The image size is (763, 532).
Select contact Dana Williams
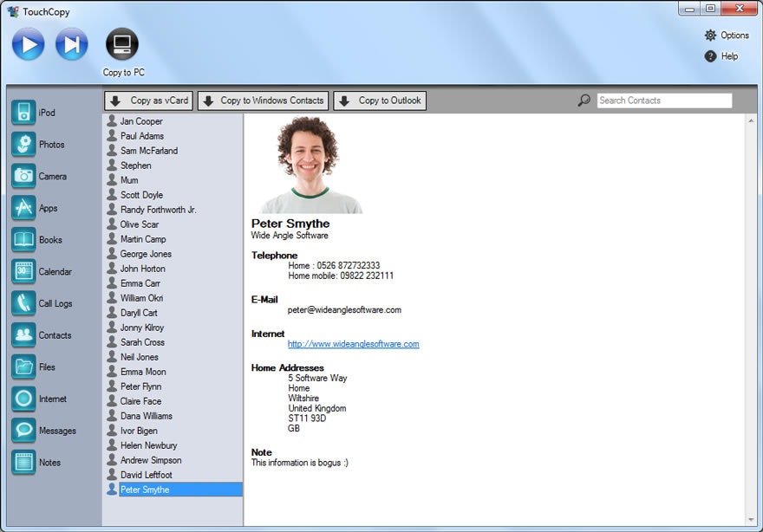[146, 416]
